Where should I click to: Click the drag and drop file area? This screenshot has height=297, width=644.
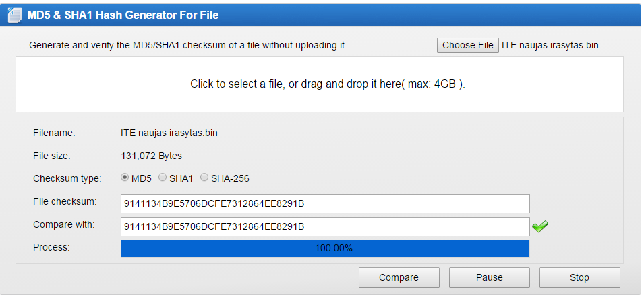tap(320, 84)
